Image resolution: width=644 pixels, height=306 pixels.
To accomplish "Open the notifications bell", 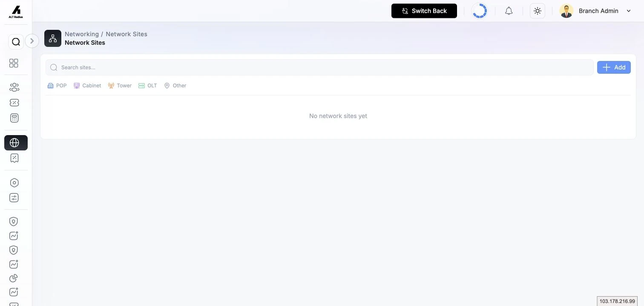I will coord(509,11).
